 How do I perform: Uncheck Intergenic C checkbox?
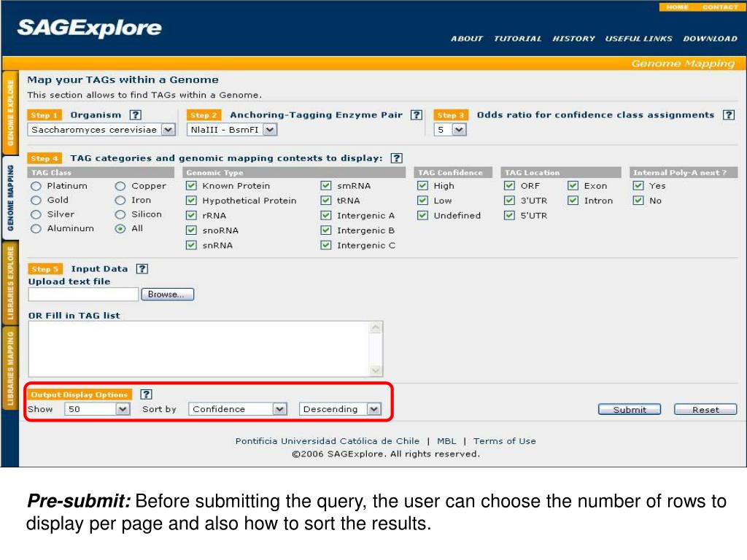(x=326, y=245)
